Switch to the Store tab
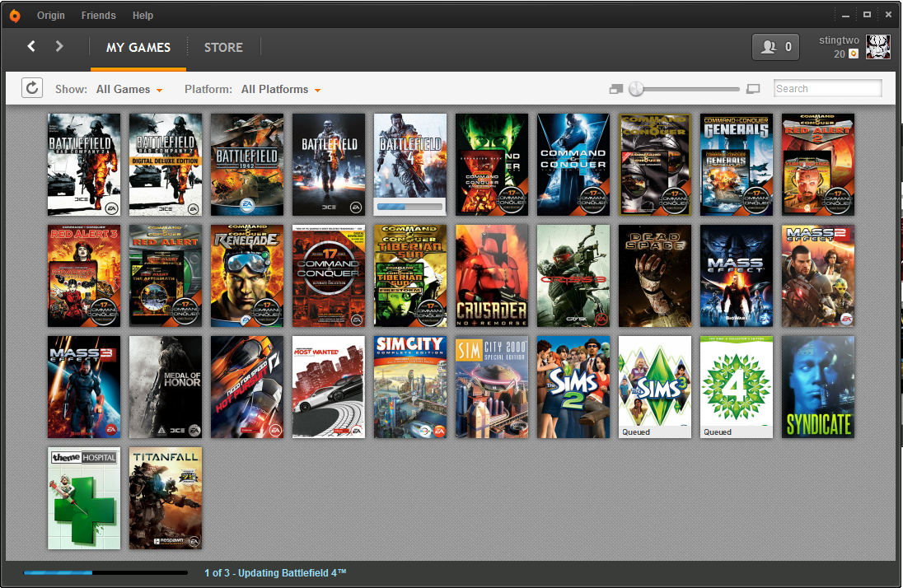 click(223, 47)
